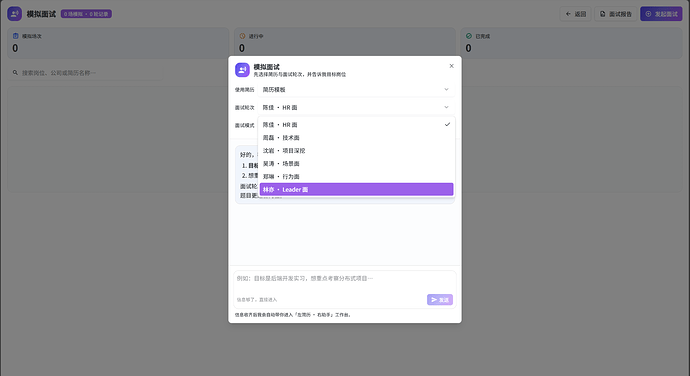
Task: Click the 模拟场次 stat card icon
Action: tap(15, 36)
